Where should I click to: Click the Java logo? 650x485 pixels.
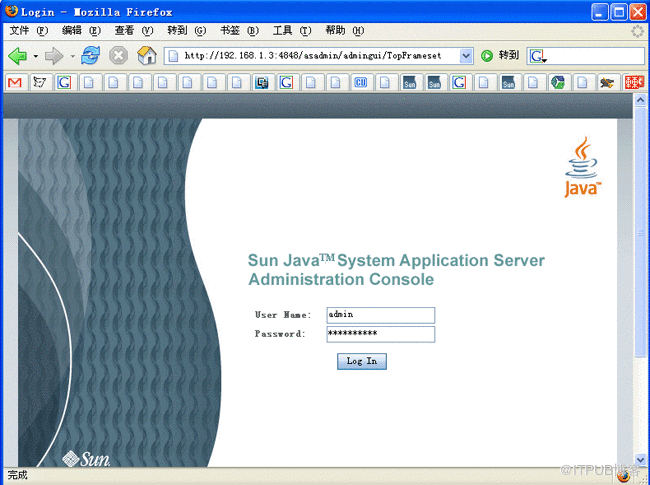point(582,167)
